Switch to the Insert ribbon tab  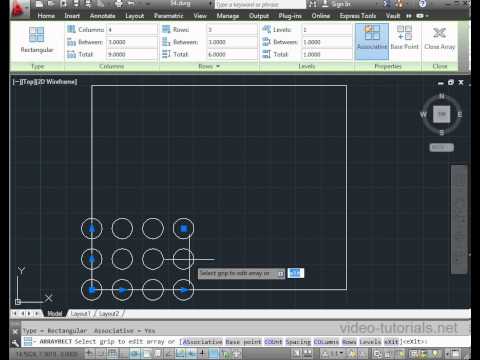point(72,16)
